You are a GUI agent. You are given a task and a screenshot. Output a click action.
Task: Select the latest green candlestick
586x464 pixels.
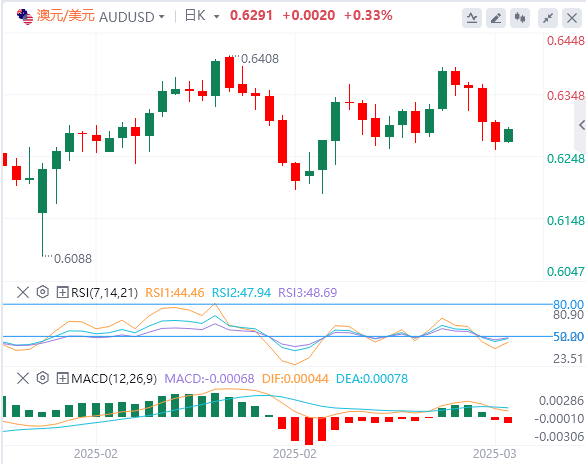tap(508, 135)
